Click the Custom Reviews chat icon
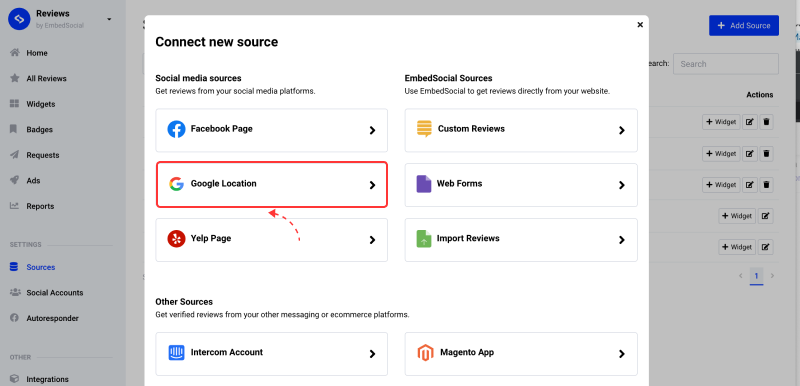 [424, 129]
